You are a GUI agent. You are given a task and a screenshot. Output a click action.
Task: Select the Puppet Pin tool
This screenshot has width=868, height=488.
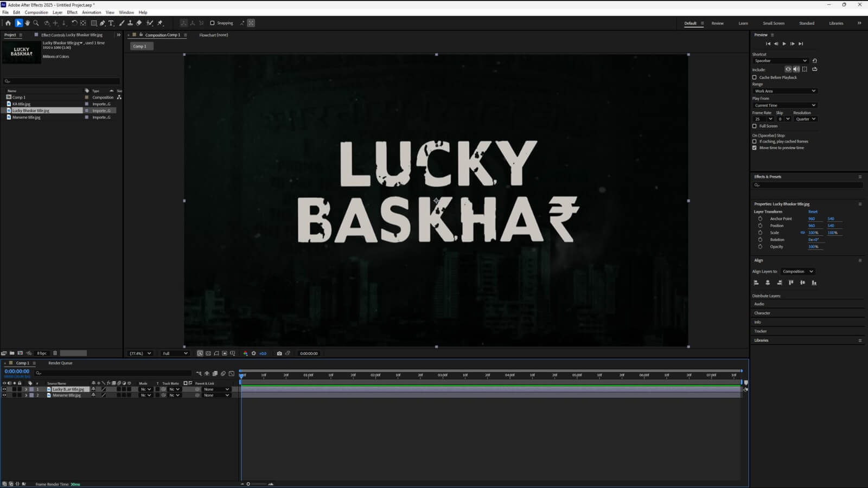pos(160,23)
